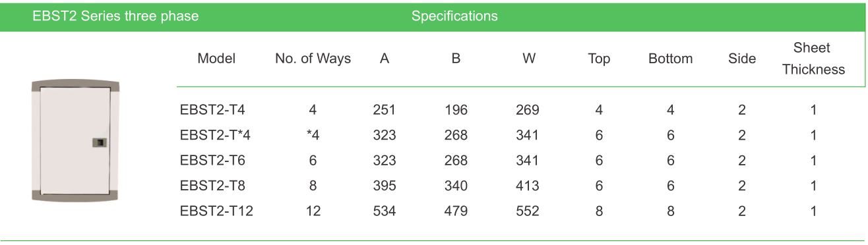Click the Side column header

tap(742, 59)
